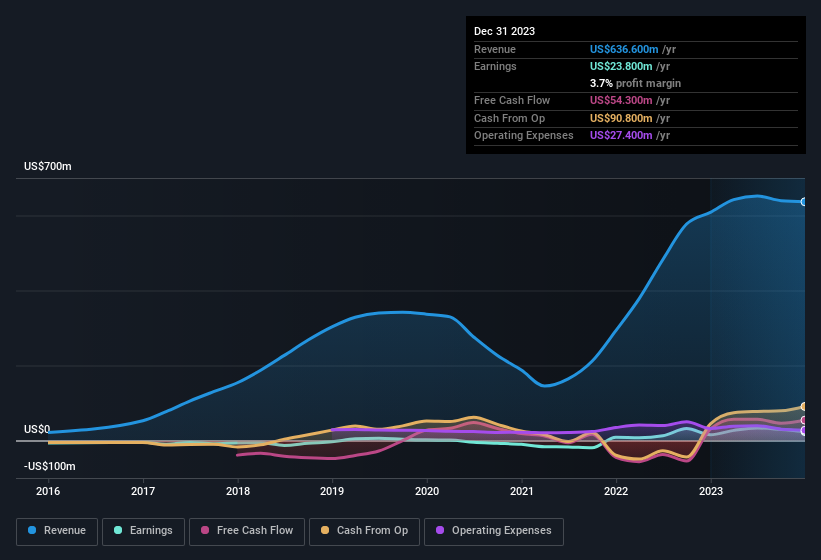The height and width of the screenshot is (560, 821).
Task: Select the 2023 x-axis label
Action: 711,491
